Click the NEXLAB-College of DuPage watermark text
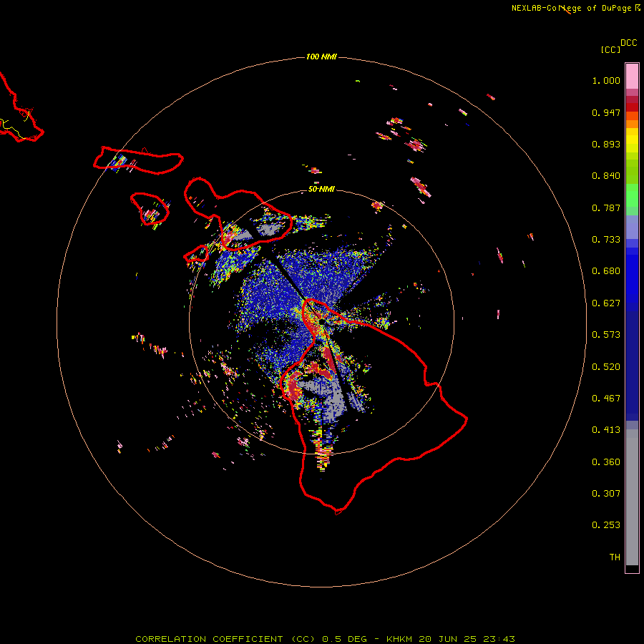The width and height of the screenshot is (644, 644). click(575, 8)
